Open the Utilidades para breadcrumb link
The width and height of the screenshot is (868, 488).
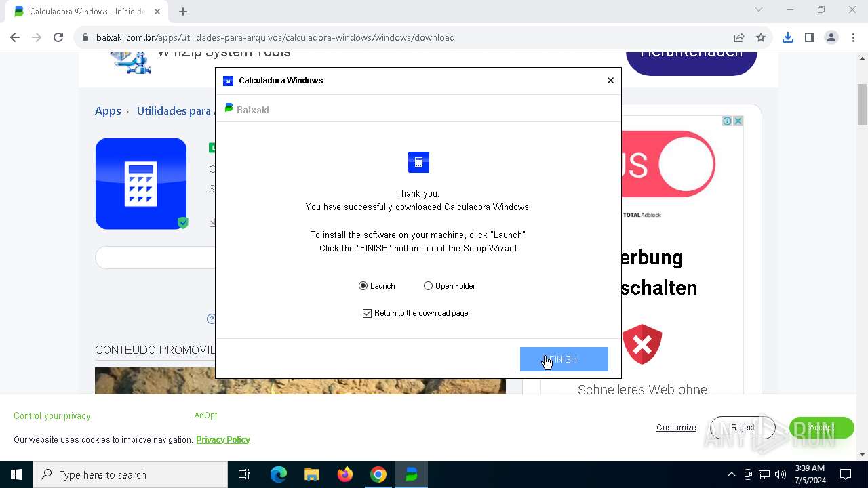tap(175, 110)
